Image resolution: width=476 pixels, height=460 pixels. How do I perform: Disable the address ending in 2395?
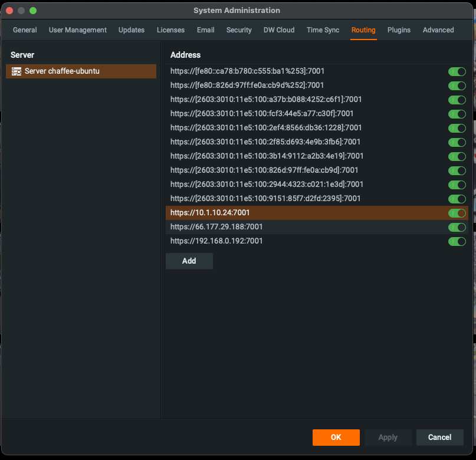point(457,199)
